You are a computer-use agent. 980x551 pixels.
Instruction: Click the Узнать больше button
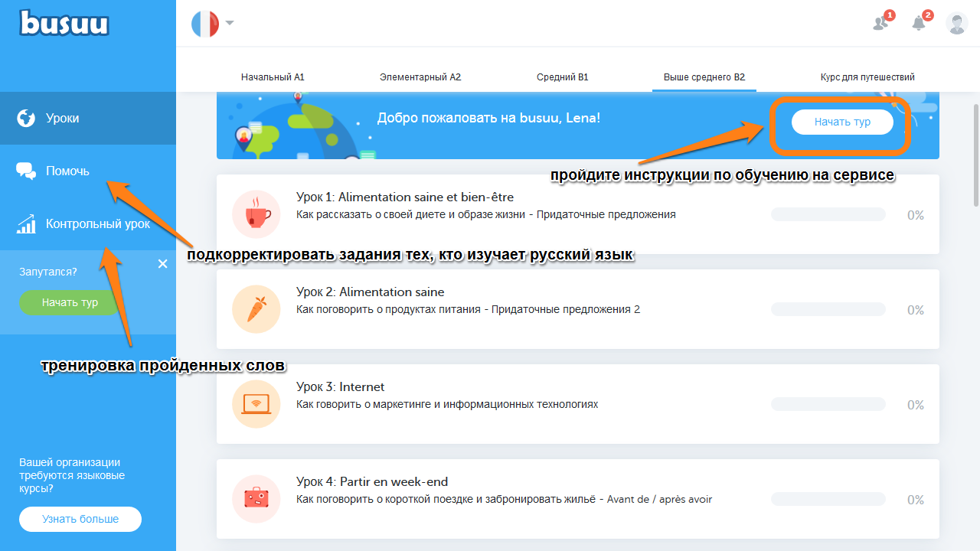80,519
